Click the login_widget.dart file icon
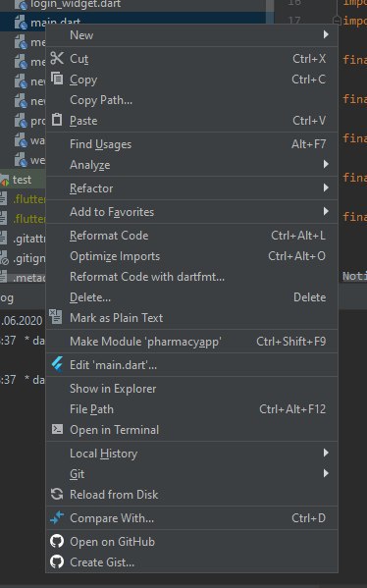The height and width of the screenshot is (588, 367). (21, 5)
